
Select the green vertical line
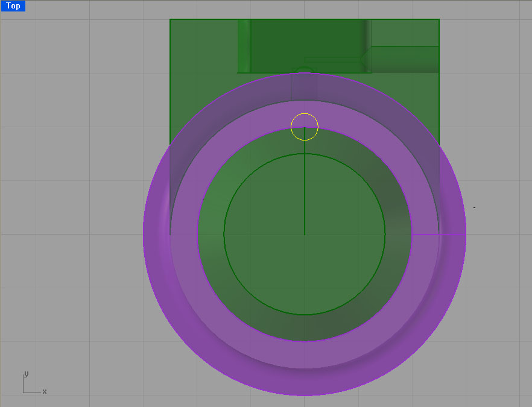click(305, 193)
